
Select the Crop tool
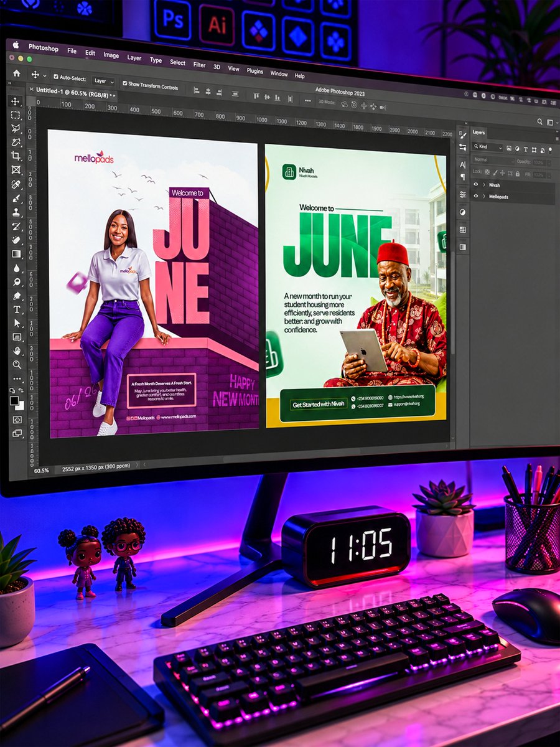tap(15, 156)
